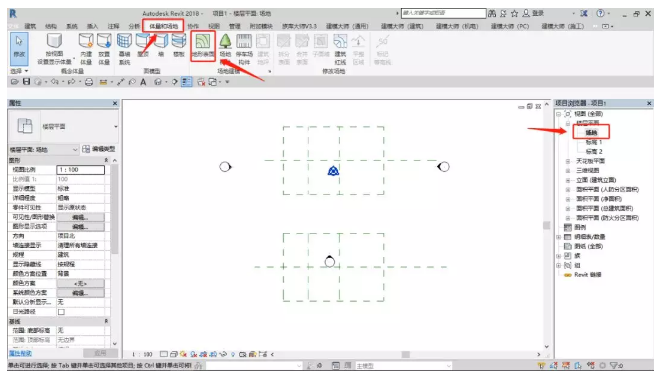The width and height of the screenshot is (660, 376).
Task: Click the Color Scheme '<无>' button
Action: 80,283
